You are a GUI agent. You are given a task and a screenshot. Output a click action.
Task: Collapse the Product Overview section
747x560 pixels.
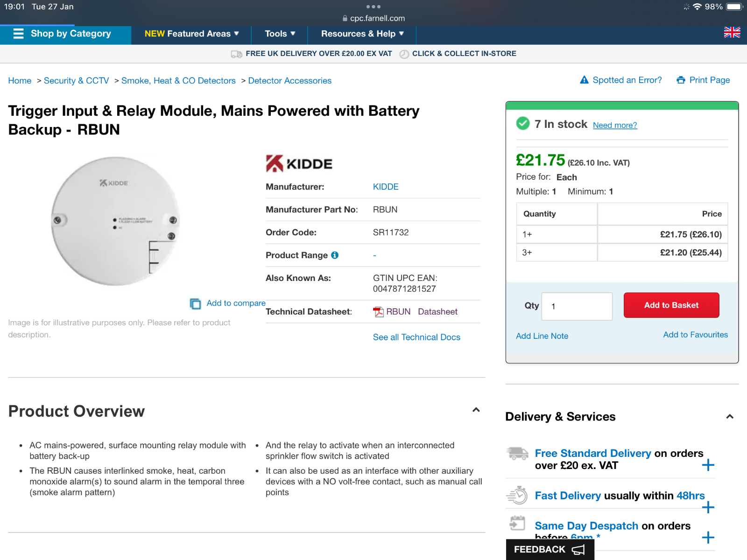pyautogui.click(x=476, y=410)
